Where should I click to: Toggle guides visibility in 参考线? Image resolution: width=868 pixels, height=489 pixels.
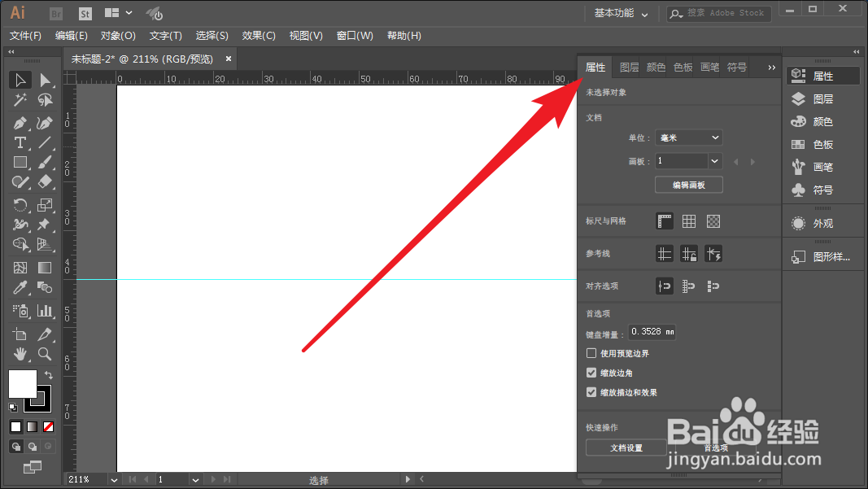pos(665,254)
